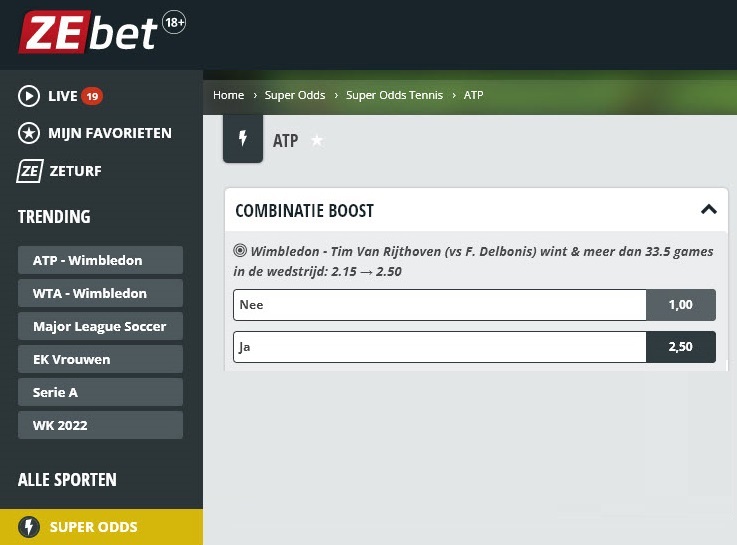Open ATP - Wimbledon trending item
This screenshot has width=737, height=545.
[x=100, y=260]
